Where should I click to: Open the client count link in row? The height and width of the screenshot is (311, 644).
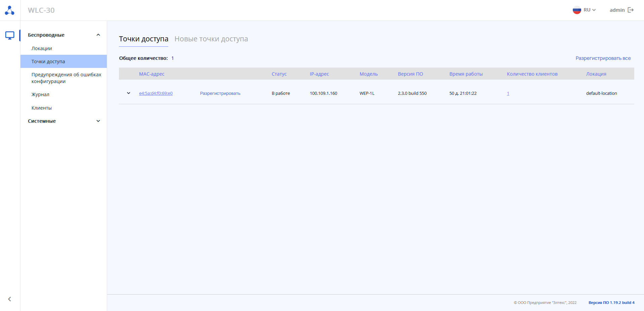tap(508, 93)
